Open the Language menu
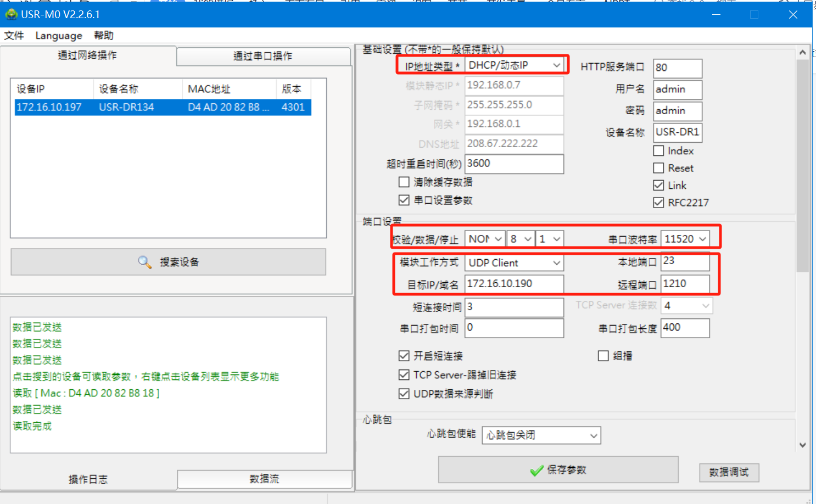The width and height of the screenshot is (816, 504). (x=59, y=36)
